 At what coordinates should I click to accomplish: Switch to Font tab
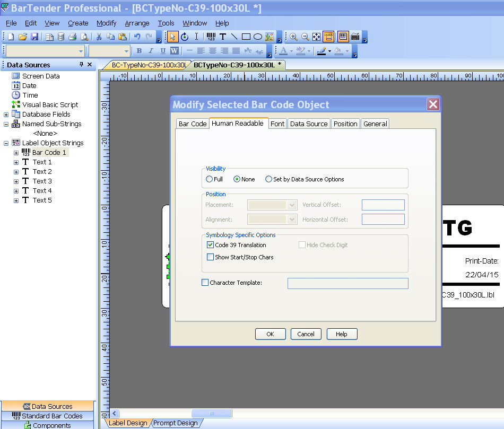coord(277,124)
